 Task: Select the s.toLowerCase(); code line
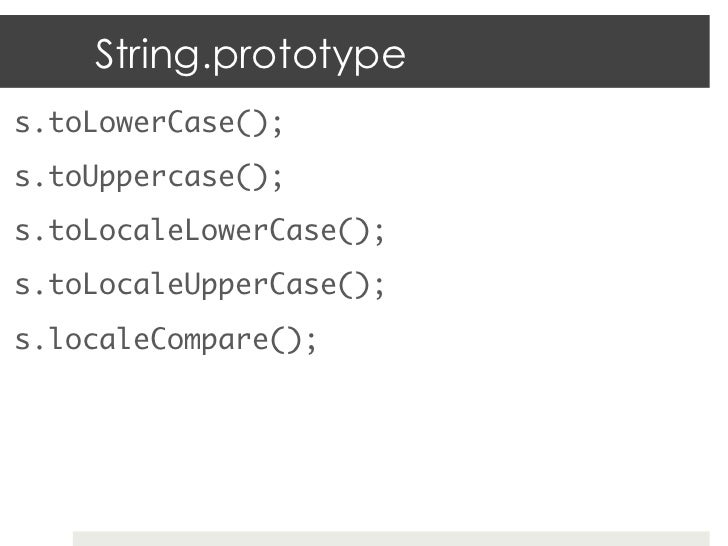pos(150,124)
